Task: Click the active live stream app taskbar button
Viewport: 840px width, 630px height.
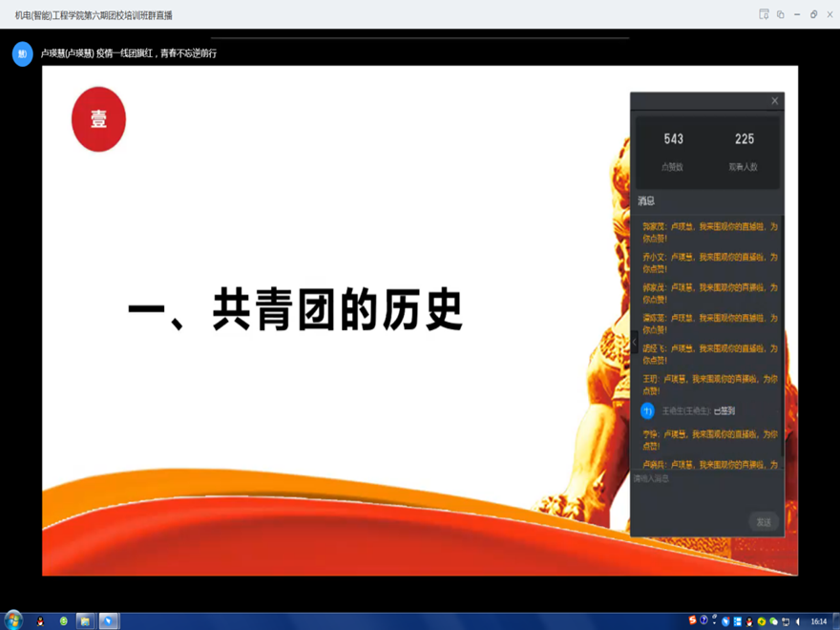Action: click(x=109, y=621)
